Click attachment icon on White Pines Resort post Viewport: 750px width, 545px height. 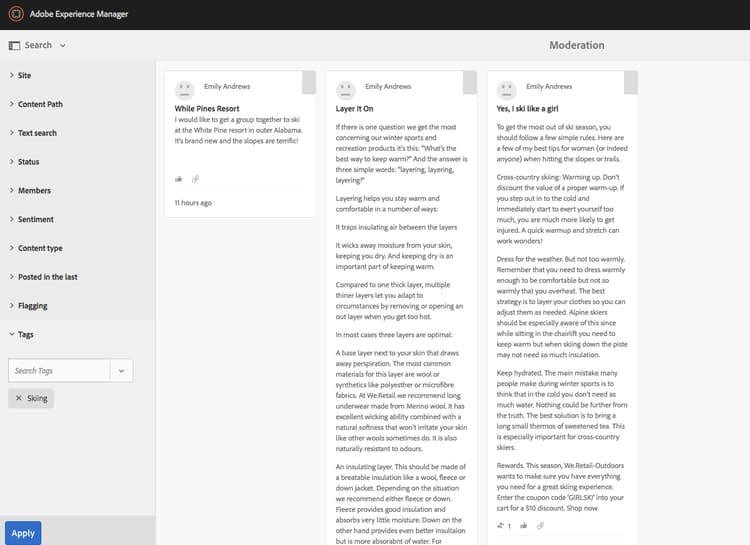195,179
